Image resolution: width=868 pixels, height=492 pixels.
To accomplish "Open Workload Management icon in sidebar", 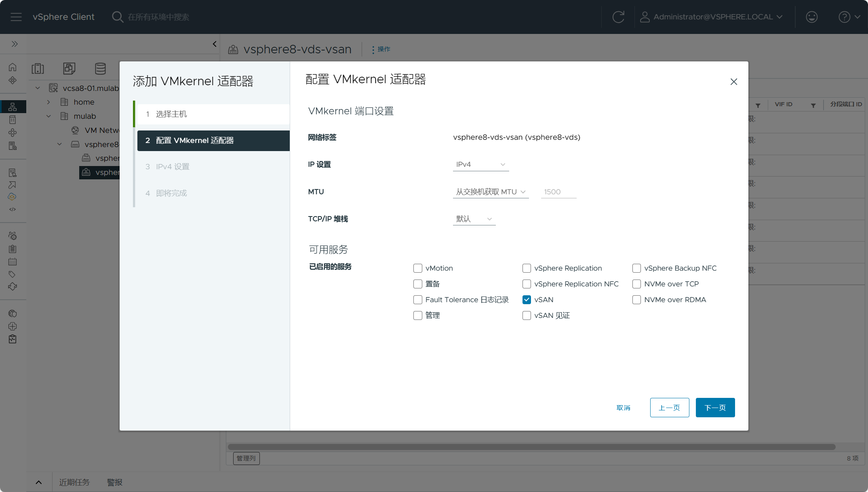I will tap(13, 132).
